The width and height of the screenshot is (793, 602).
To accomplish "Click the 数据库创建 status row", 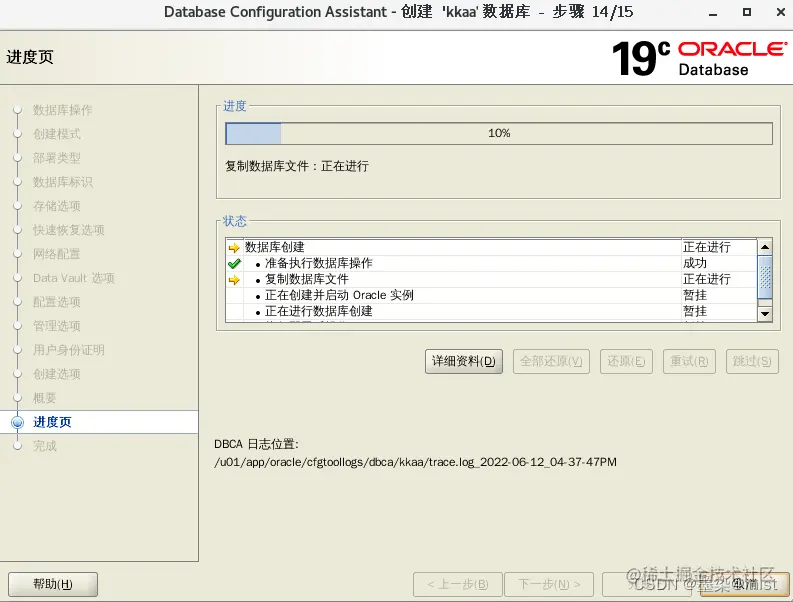I will pyautogui.click(x=491, y=247).
